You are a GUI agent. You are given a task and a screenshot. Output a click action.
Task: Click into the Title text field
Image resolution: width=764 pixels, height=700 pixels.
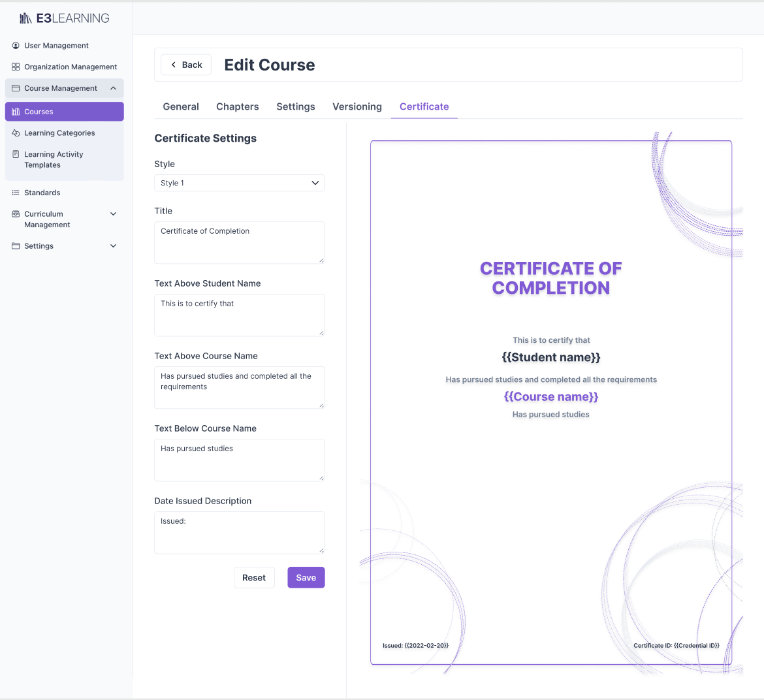click(x=239, y=242)
